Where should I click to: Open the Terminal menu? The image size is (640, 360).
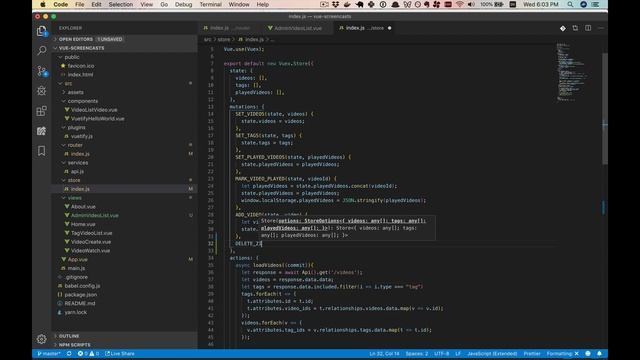click(x=210, y=4)
